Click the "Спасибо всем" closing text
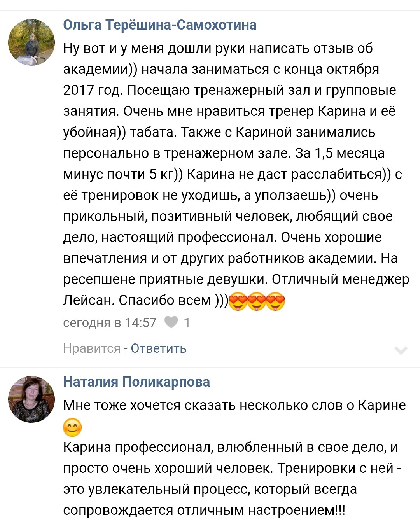 [164, 300]
